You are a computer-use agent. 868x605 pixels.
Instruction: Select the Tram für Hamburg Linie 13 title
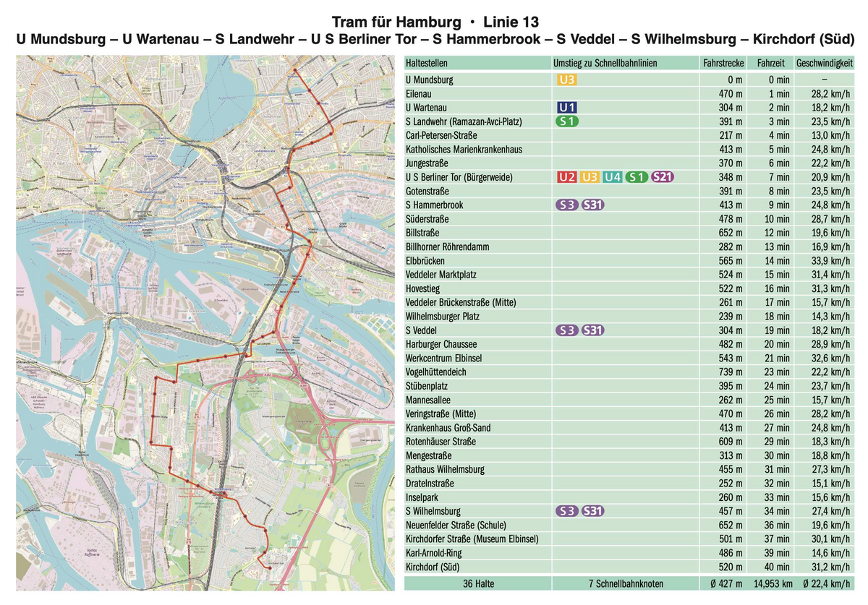(434, 22)
